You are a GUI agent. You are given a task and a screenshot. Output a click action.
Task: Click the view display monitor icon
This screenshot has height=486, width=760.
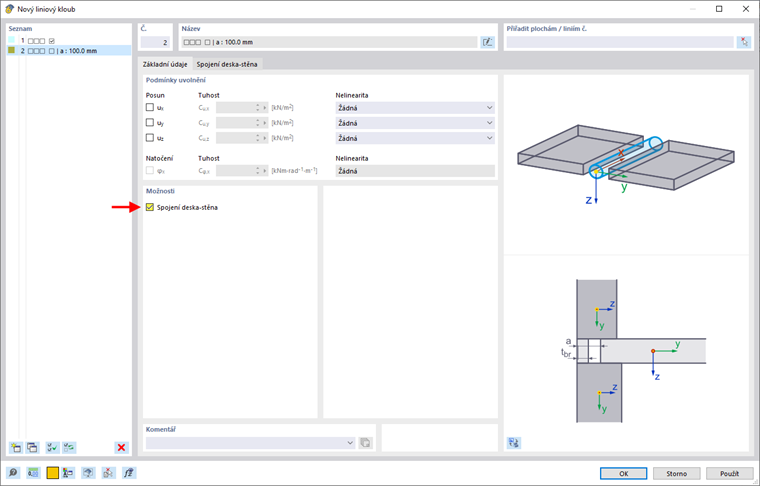88,473
